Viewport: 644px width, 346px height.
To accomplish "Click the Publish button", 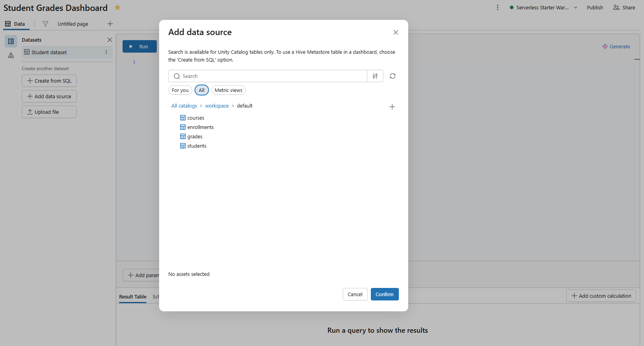I will (x=595, y=7).
